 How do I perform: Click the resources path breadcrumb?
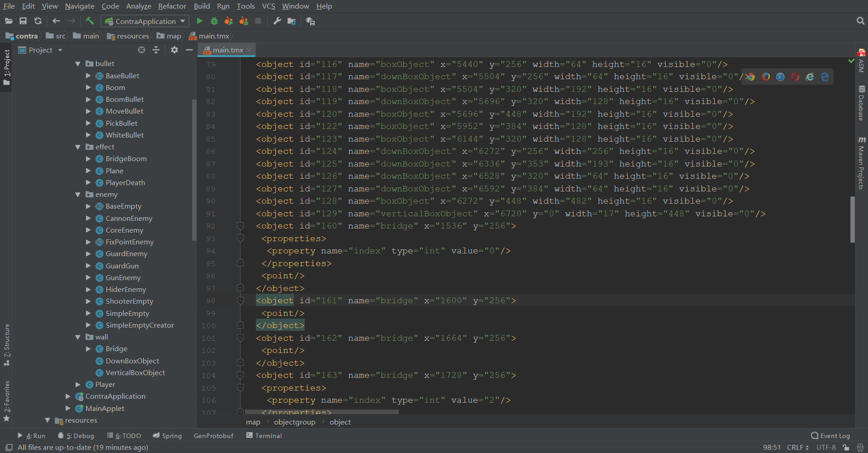click(x=128, y=36)
